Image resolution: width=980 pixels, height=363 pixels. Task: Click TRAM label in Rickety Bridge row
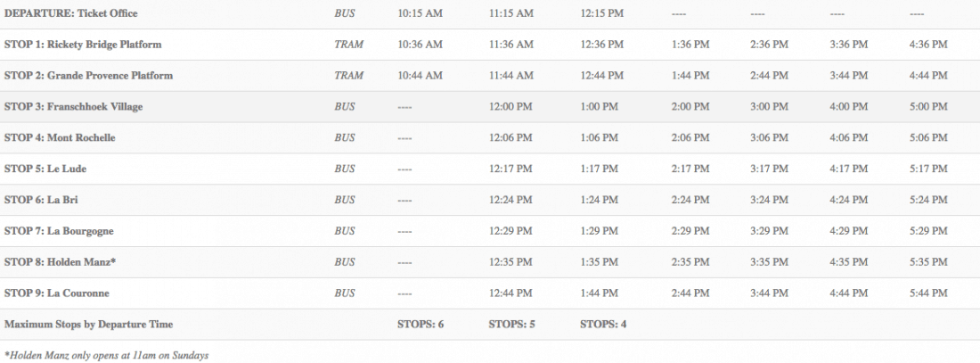[348, 45]
